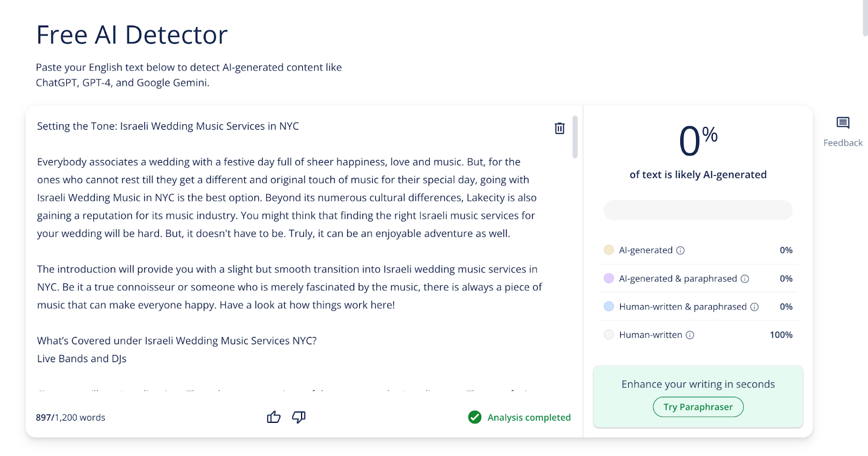The height and width of the screenshot is (456, 868).
Task: Open the Feedback chat icon
Action: click(843, 123)
